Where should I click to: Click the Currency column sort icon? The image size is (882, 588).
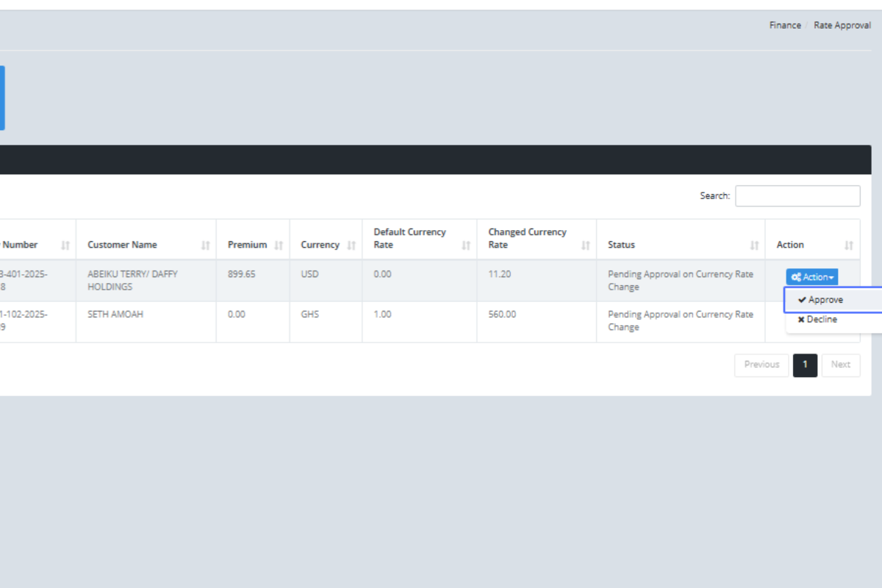tap(351, 245)
